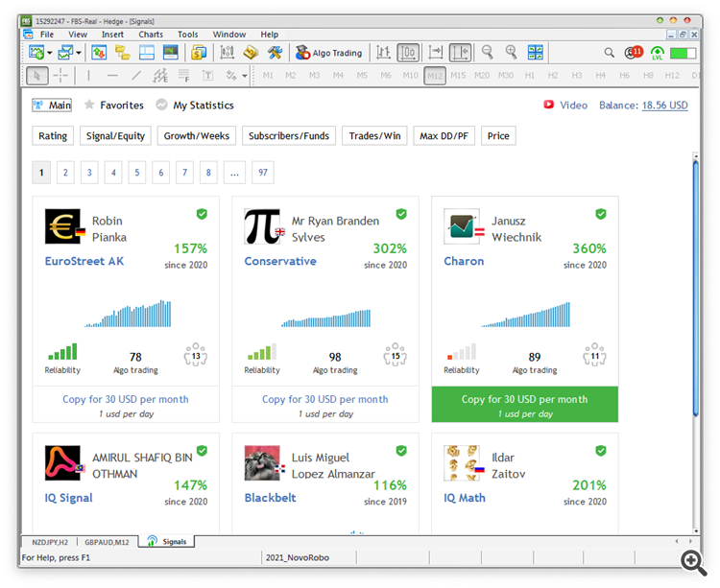720x588 pixels.
Task: Expand the Profiles dropdown arrow
Action: [x=79, y=53]
